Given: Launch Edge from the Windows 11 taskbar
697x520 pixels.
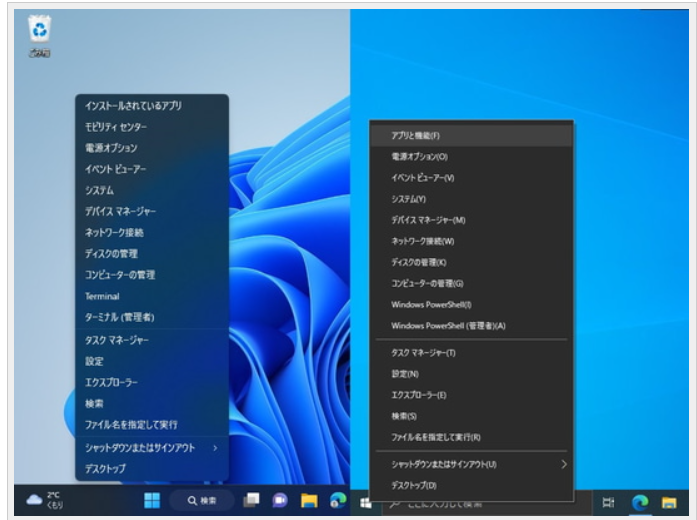Looking at the screenshot, I should pos(338,500).
